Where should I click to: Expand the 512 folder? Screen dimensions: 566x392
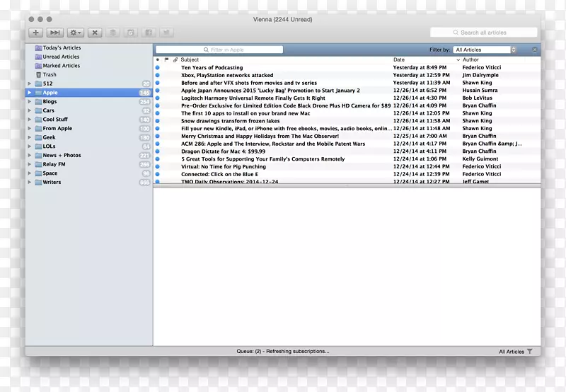click(30, 83)
